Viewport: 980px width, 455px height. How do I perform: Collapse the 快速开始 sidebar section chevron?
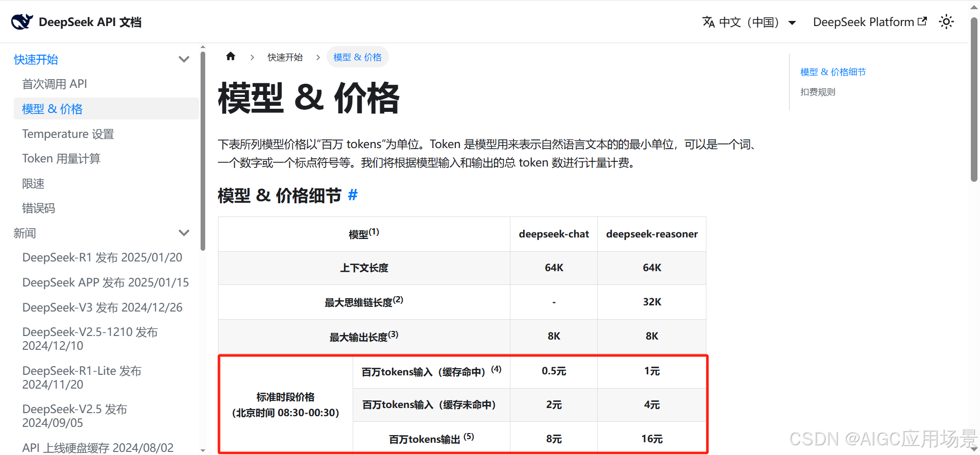coord(184,59)
